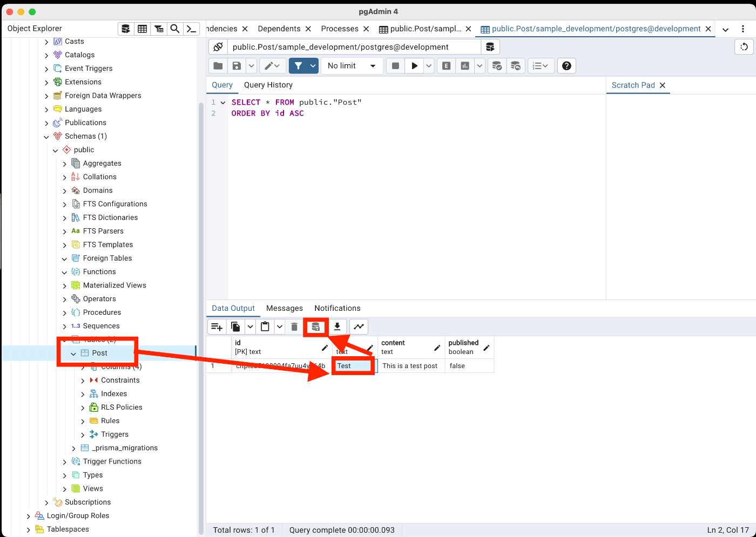
Task: Open the three-dot panel menu
Action: 743,29
